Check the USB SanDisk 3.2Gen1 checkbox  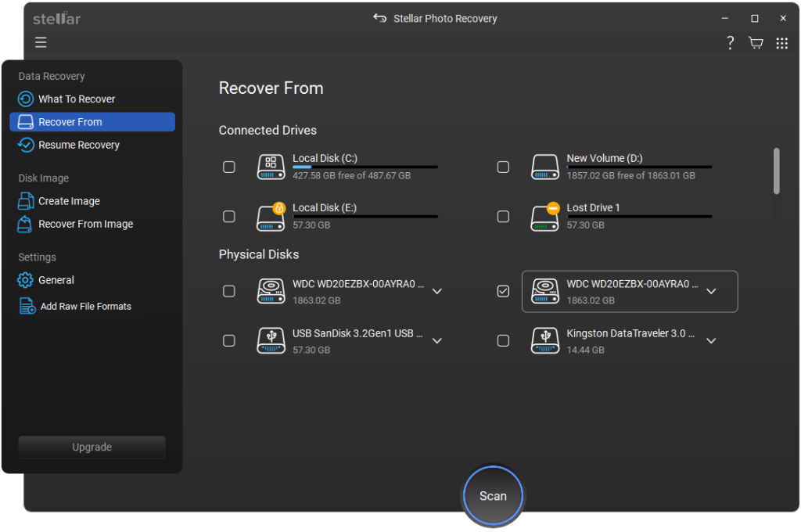pos(229,341)
